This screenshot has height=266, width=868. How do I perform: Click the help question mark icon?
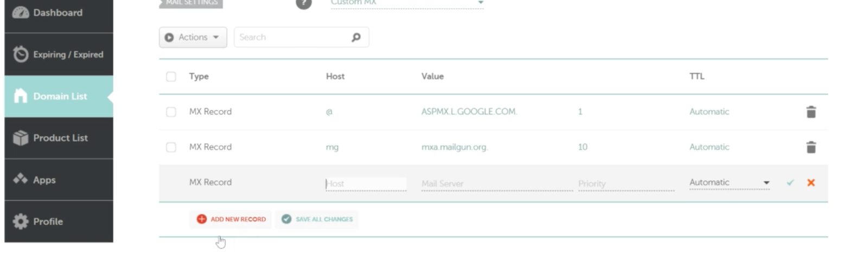[303, 3]
